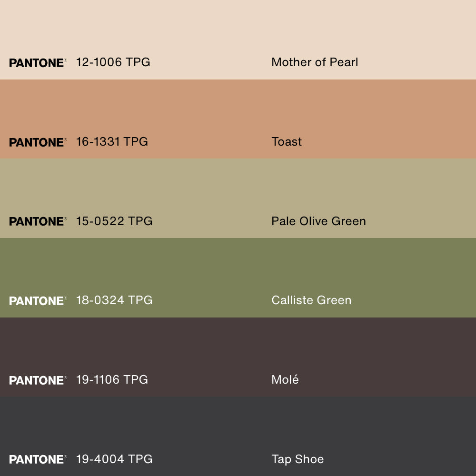
Task: Select the 18-0324 TPG color code
Action: click(x=114, y=300)
